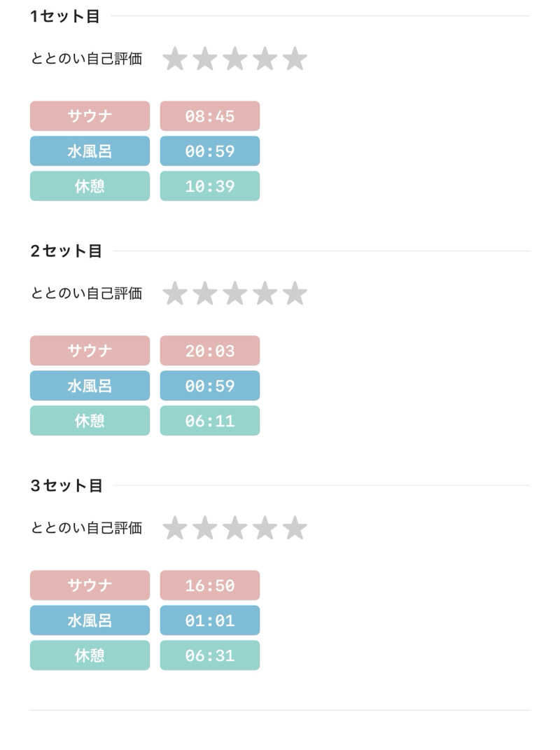Click the 休憩 label in set 3
560x750 pixels.
90,655
